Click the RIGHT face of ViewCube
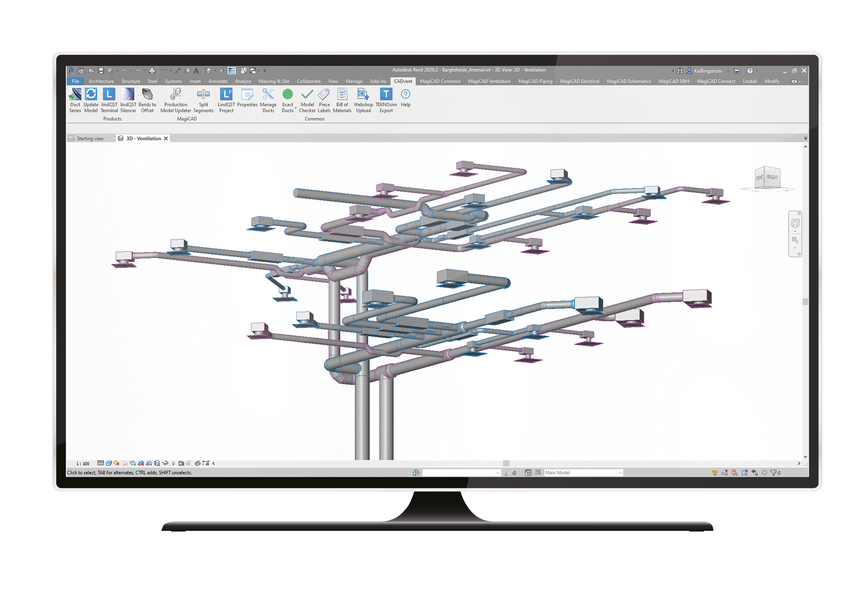 coord(773,178)
